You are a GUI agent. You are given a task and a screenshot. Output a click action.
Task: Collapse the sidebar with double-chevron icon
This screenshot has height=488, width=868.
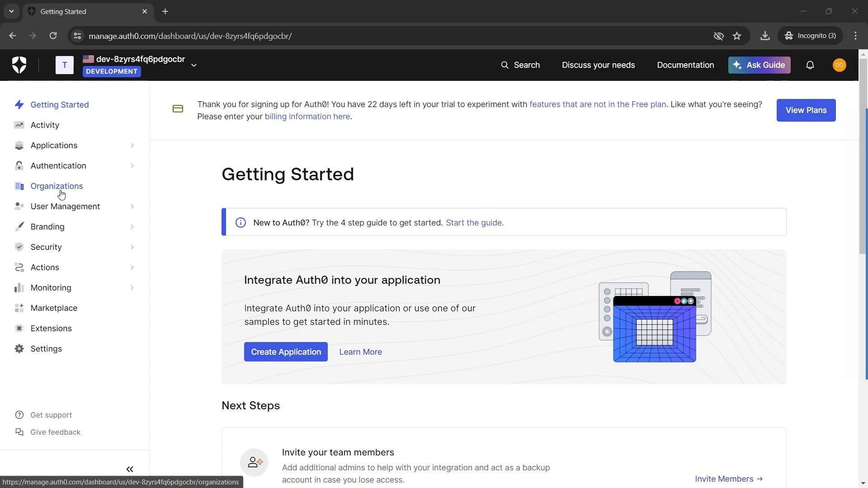coord(130,469)
